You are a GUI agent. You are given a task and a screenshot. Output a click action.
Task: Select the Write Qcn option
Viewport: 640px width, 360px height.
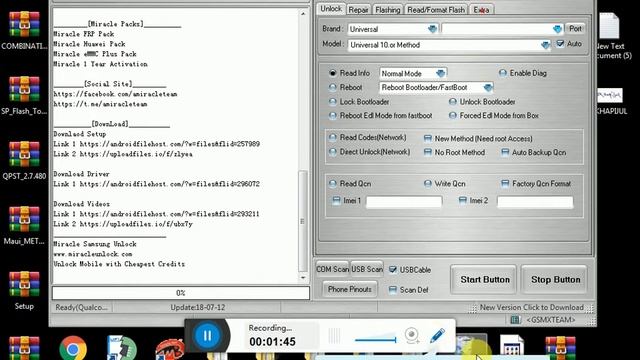click(x=427, y=184)
